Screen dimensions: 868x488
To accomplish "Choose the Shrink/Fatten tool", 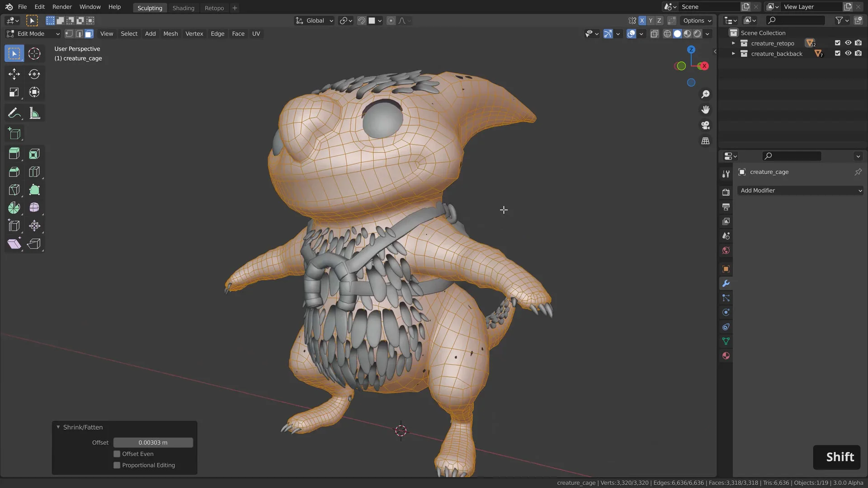I will [34, 226].
